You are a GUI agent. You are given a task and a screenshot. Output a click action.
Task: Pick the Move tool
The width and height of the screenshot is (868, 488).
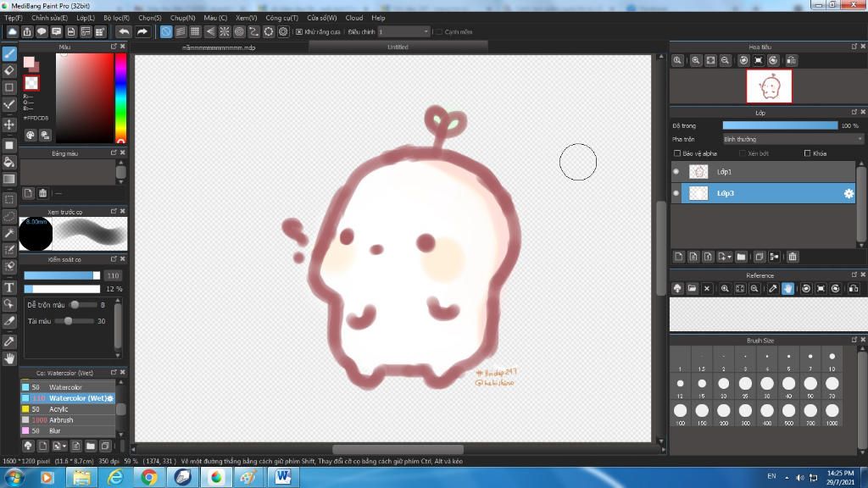[x=9, y=125]
